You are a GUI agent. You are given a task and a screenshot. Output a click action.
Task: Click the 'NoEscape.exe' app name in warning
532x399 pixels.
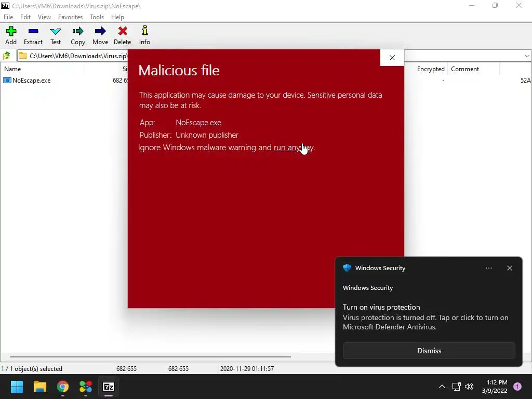pyautogui.click(x=198, y=123)
